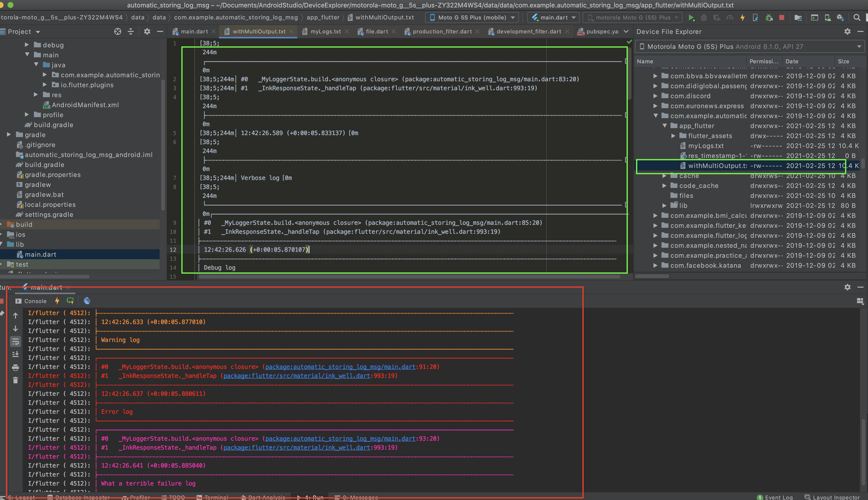The image size is (868, 500).
Task: Click Hot Restart icon in console toolbar
Action: [70, 301]
